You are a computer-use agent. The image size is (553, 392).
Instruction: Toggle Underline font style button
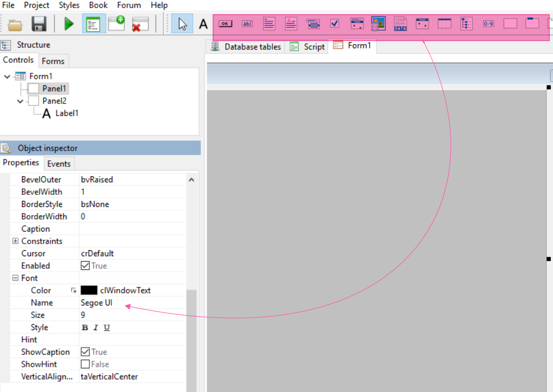click(x=106, y=327)
